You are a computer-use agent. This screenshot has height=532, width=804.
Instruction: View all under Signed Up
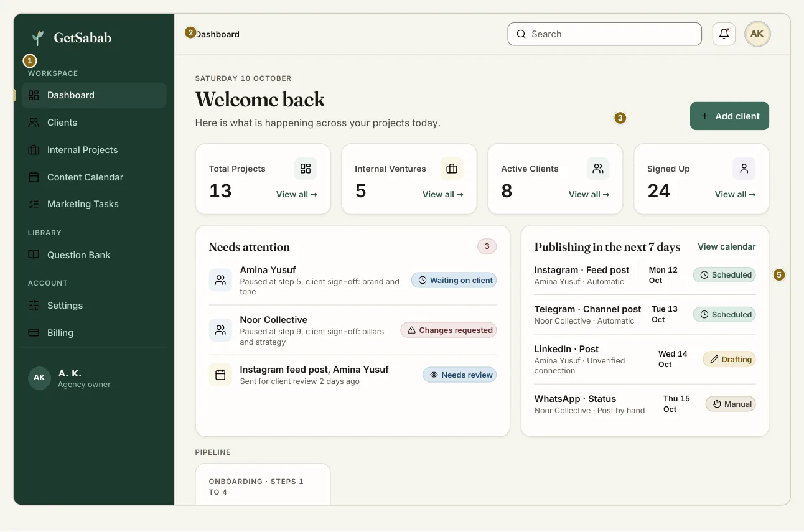pos(736,194)
